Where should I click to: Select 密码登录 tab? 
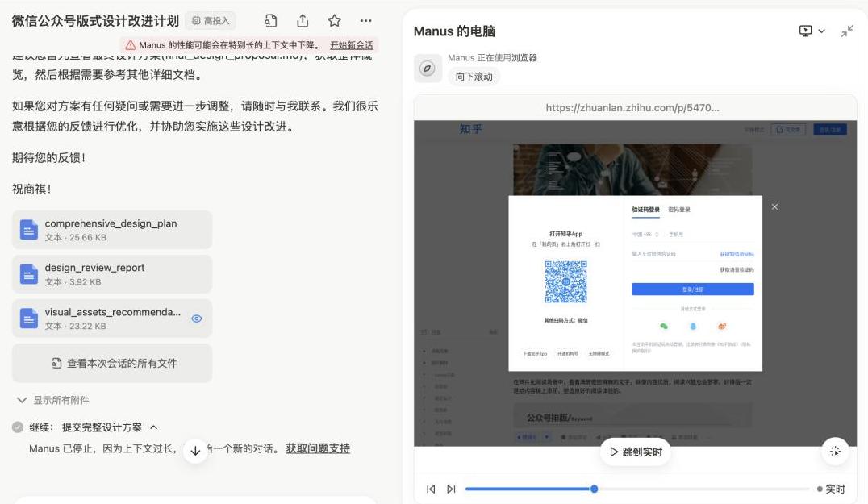pyautogui.click(x=678, y=210)
